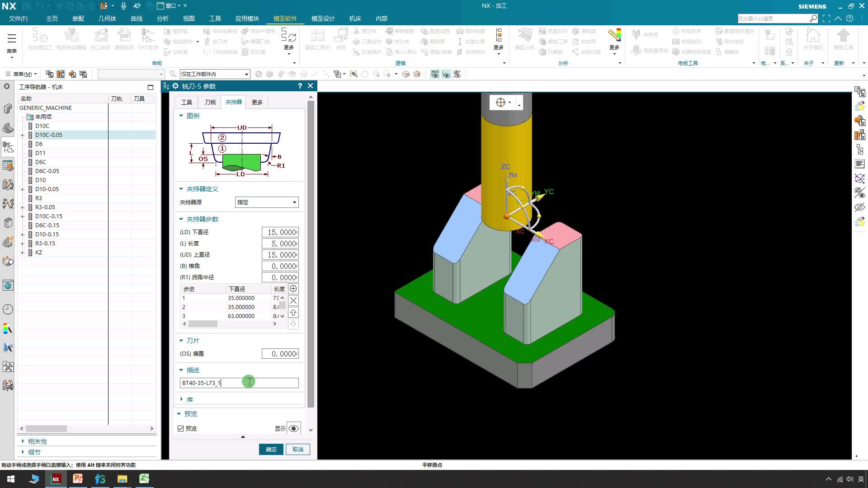Switch to the 刀柄 tab

[210, 103]
